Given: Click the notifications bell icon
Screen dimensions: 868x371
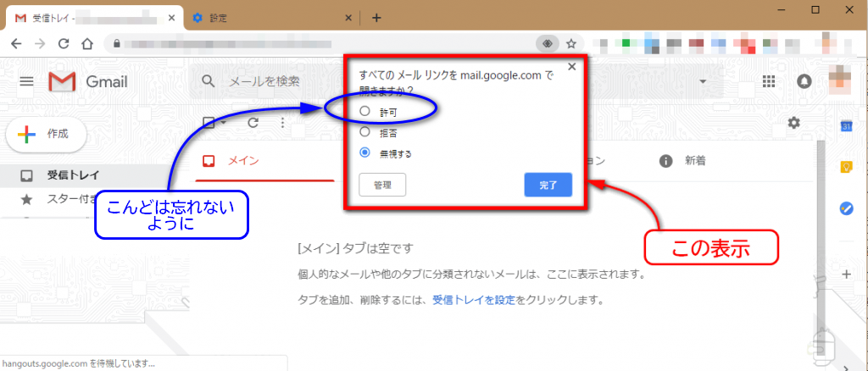Looking at the screenshot, I should pyautogui.click(x=804, y=81).
